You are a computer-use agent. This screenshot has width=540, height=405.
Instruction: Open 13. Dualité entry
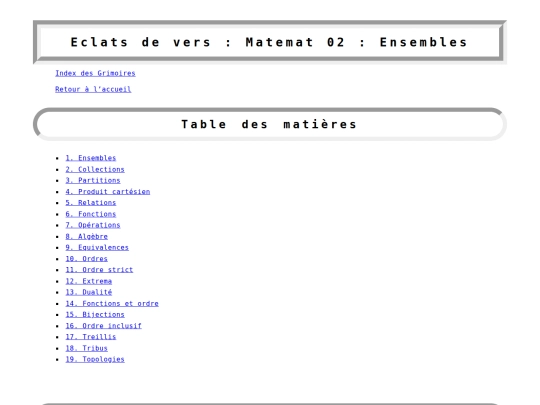(89, 292)
